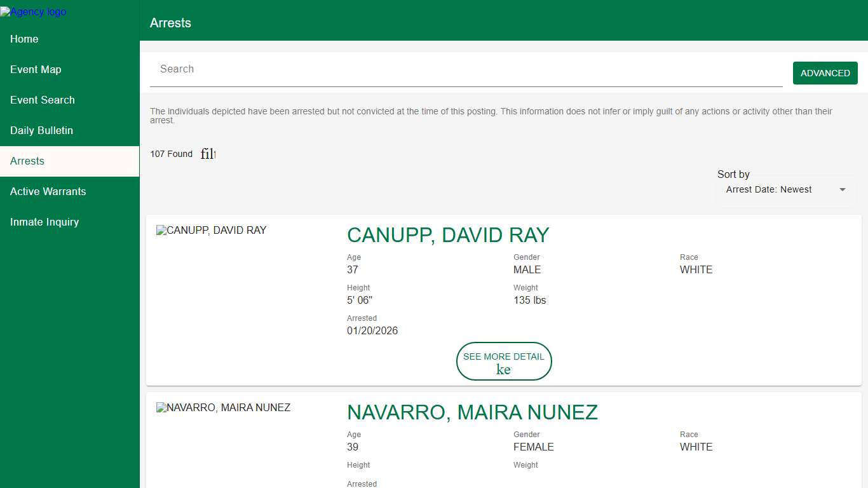Go to the Home page
This screenshot has height=488, width=868.
24,39
